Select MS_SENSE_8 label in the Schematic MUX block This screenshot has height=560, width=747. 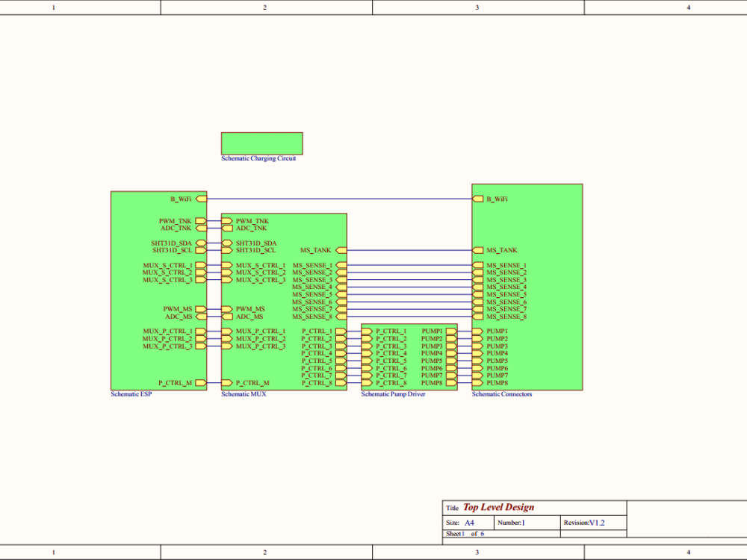pos(312,317)
